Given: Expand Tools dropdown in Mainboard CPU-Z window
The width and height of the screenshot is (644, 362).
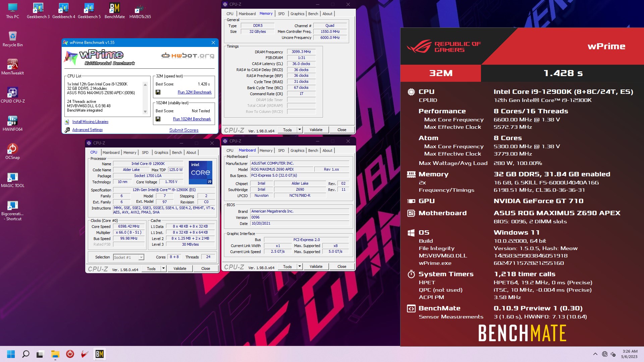Looking at the screenshot, I should 300,266.
